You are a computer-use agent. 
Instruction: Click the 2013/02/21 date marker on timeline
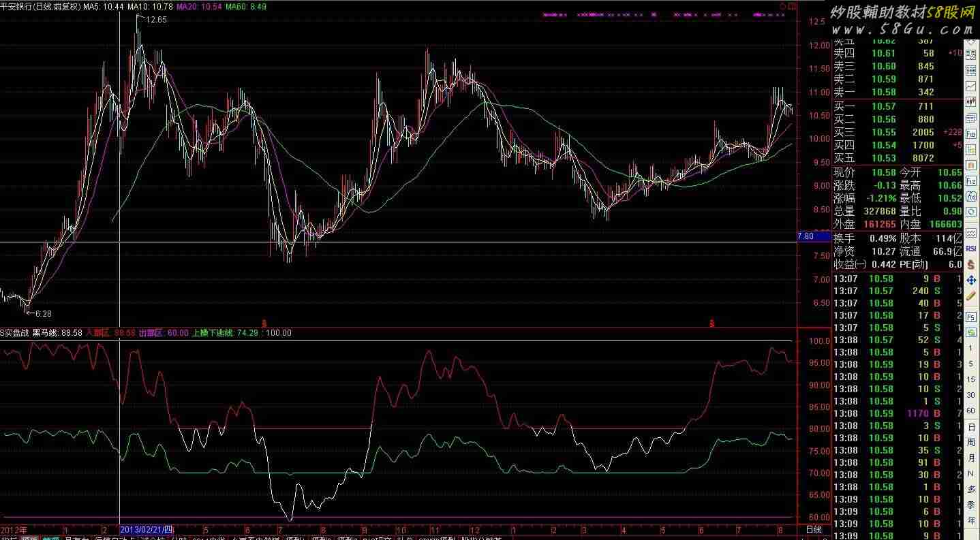click(147, 529)
